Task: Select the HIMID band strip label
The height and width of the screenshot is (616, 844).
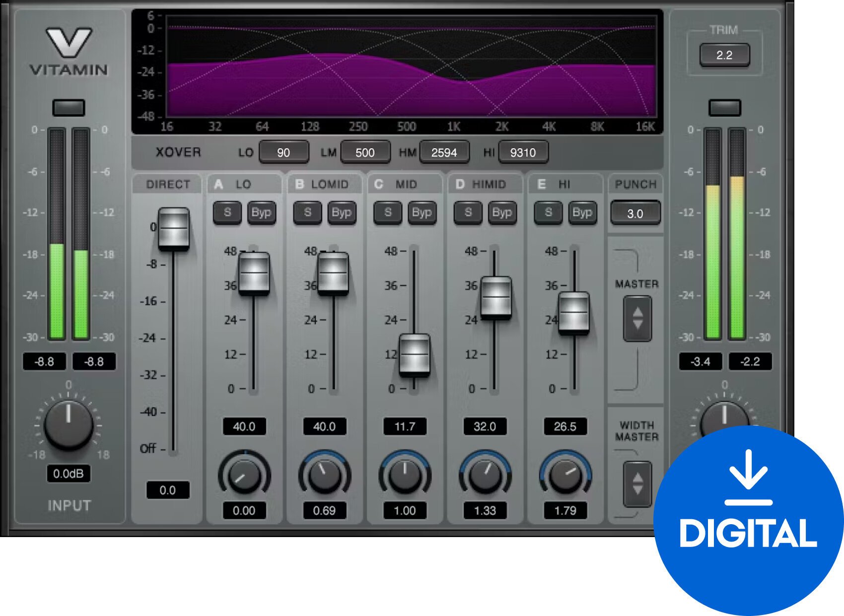Action: coord(484,184)
